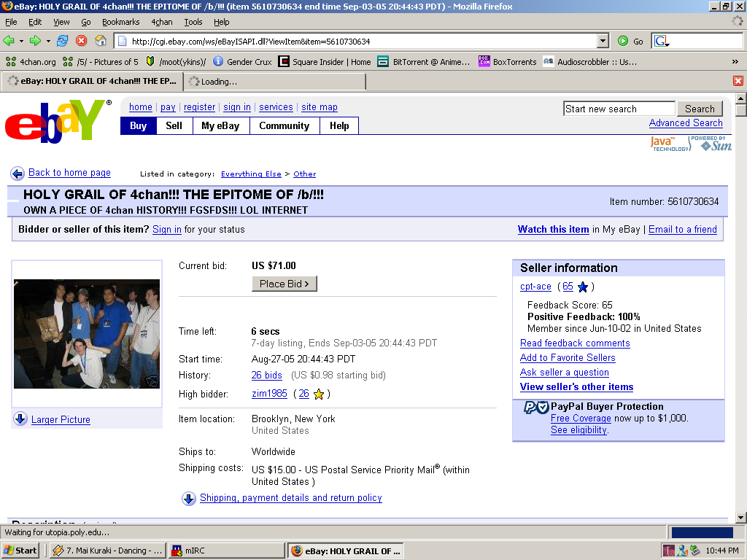Open Gender Crux bookmark

[242, 62]
